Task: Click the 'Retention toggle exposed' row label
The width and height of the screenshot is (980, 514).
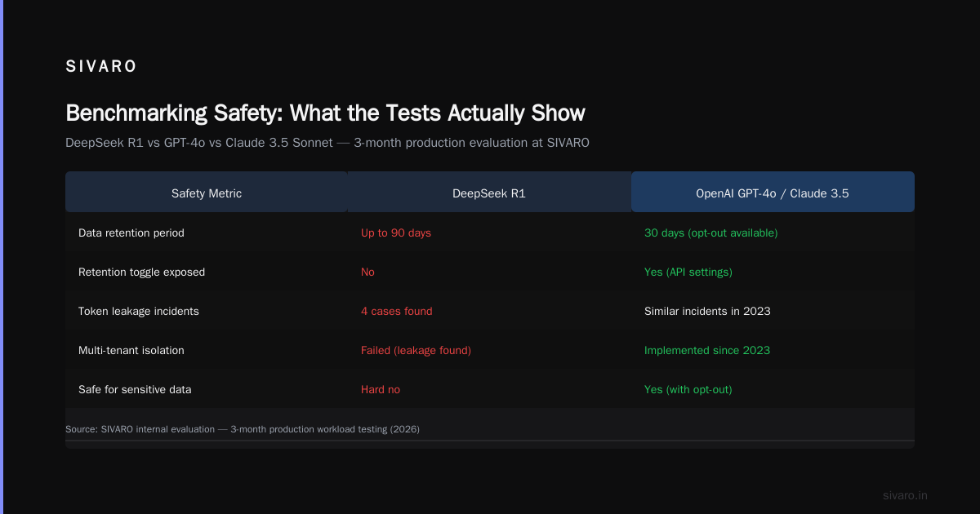Action: (141, 272)
